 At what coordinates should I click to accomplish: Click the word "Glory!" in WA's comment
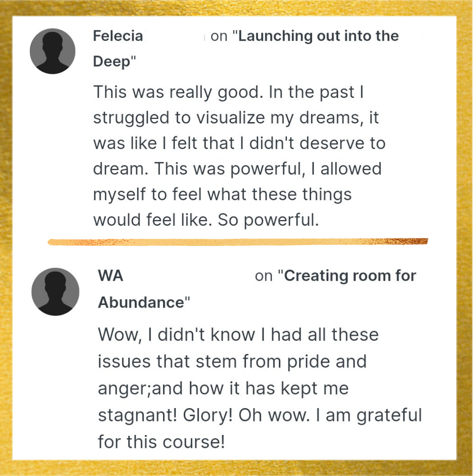(x=208, y=415)
